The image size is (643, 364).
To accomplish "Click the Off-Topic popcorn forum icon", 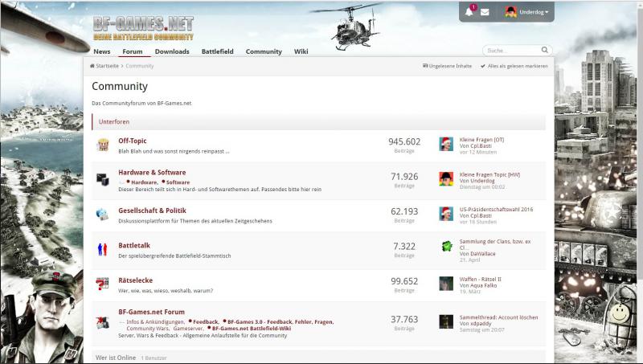I will pos(103,145).
